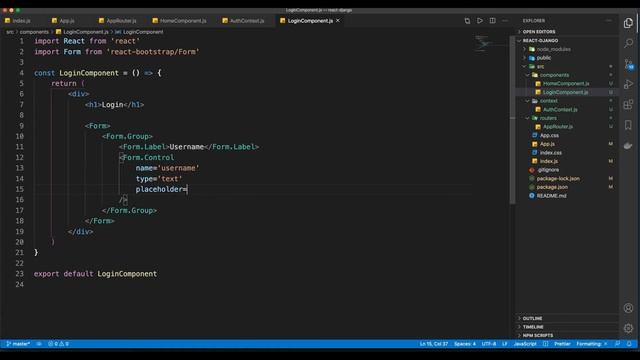Open editor More Actions ellipsis

pos(505,21)
